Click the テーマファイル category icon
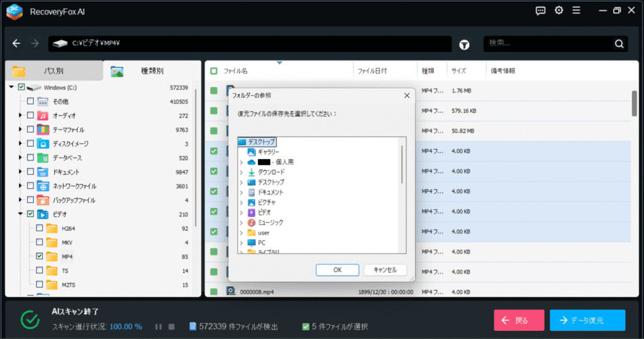Viewport: 644px width, 339px height. pos(43,130)
